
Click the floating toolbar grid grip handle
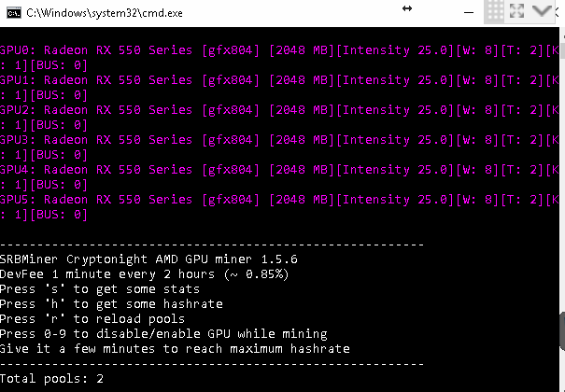tap(495, 11)
